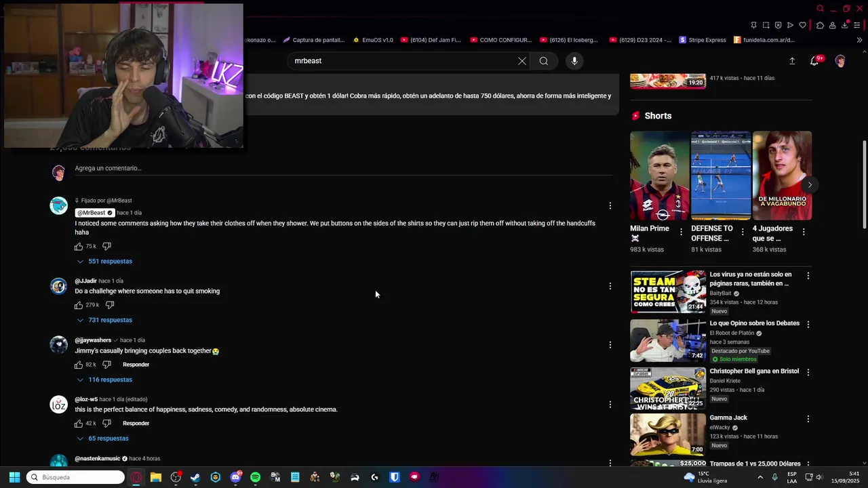Screen dimensions: 868x488
Task: Open BaityBait channel link
Action: pos(721,293)
